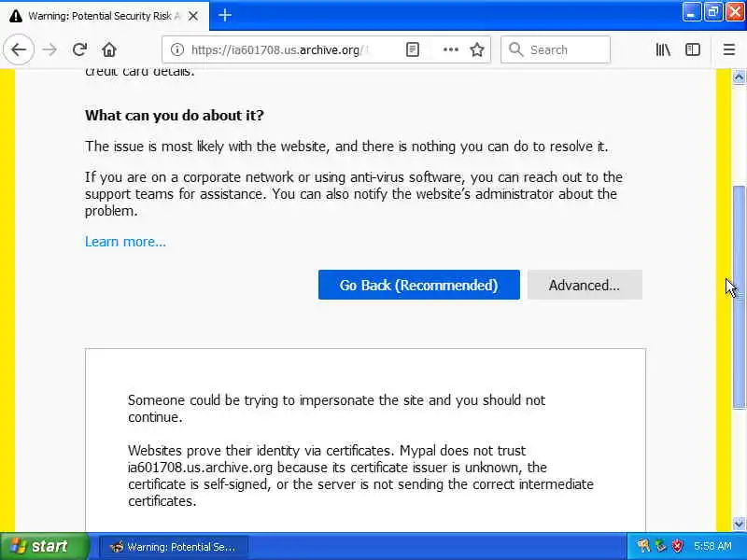This screenshot has height=560, width=747.
Task: Click the forward arrow navigation button
Action: (49, 49)
